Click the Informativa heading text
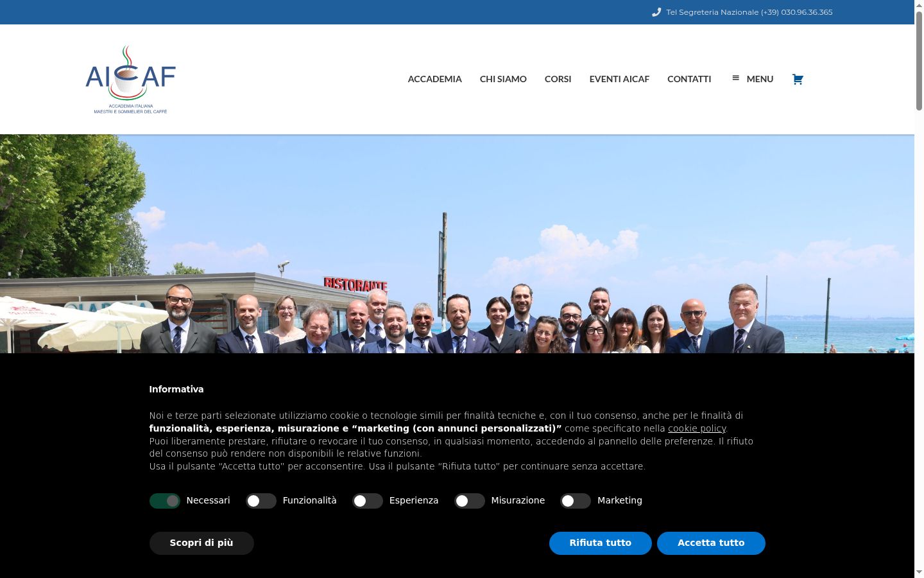 pos(176,389)
